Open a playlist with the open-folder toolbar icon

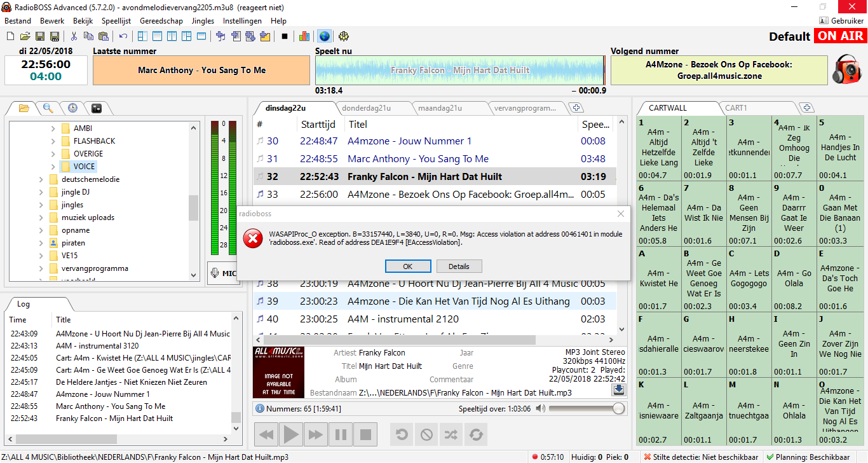pos(25,36)
